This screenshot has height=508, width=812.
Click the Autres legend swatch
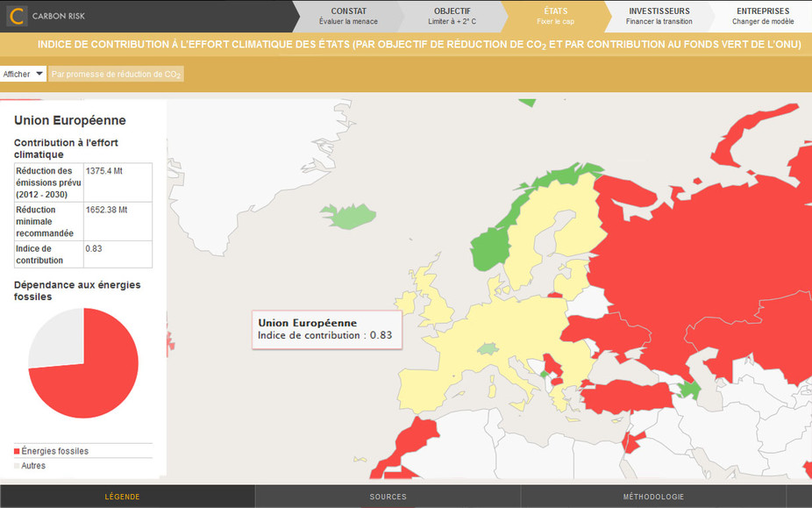18,466
